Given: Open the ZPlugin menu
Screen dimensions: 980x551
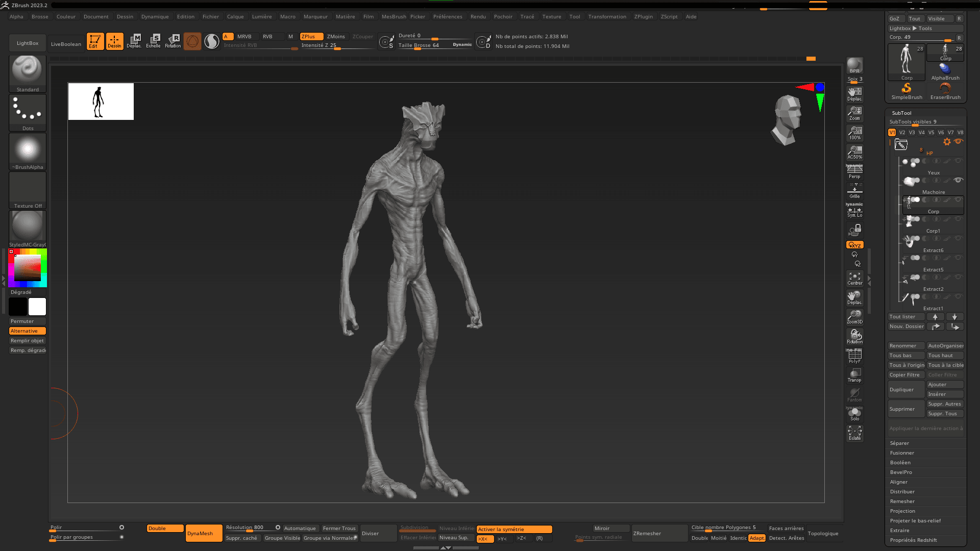Looking at the screenshot, I should tap(643, 17).
